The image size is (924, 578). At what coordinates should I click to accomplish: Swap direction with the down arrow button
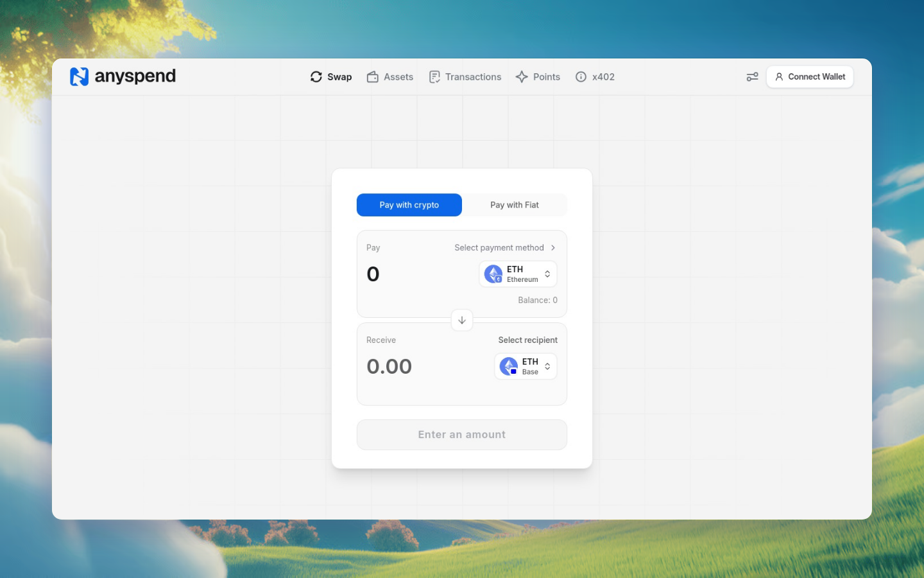tap(462, 320)
